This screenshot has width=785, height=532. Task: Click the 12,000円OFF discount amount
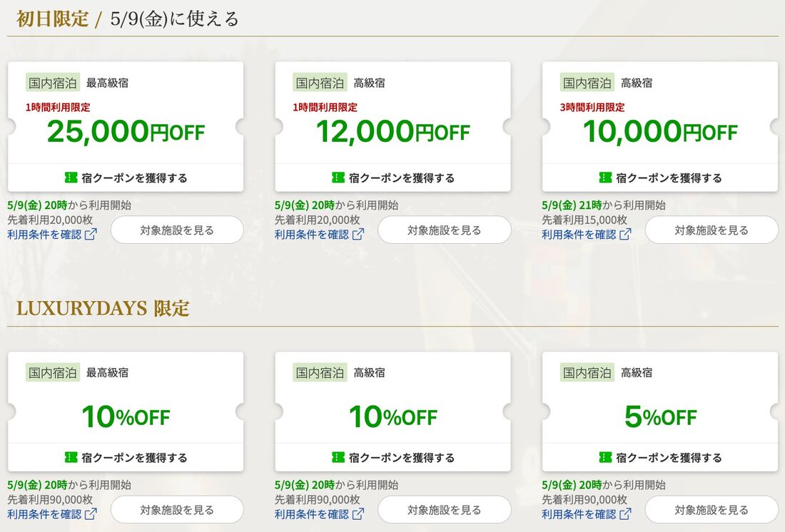pos(393,132)
